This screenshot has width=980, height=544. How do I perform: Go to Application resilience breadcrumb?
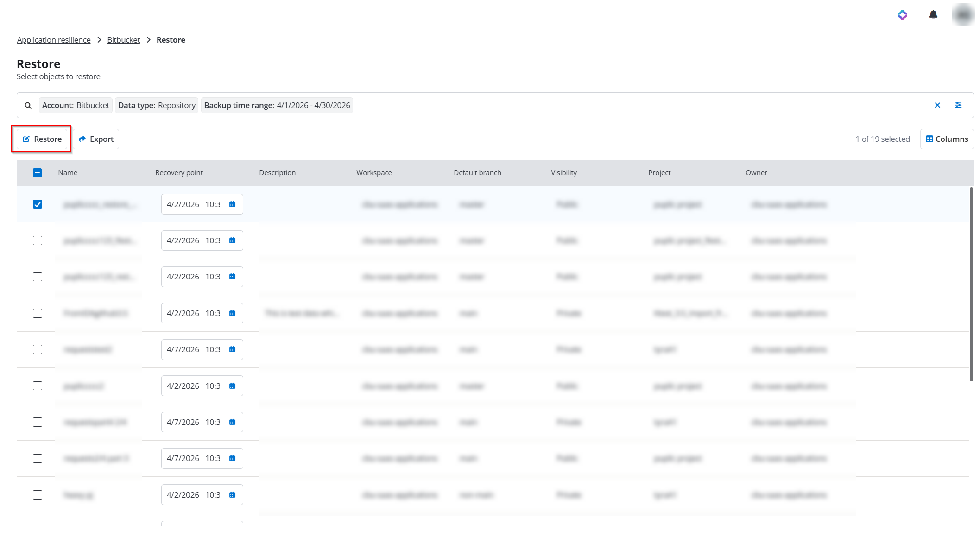[54, 40]
